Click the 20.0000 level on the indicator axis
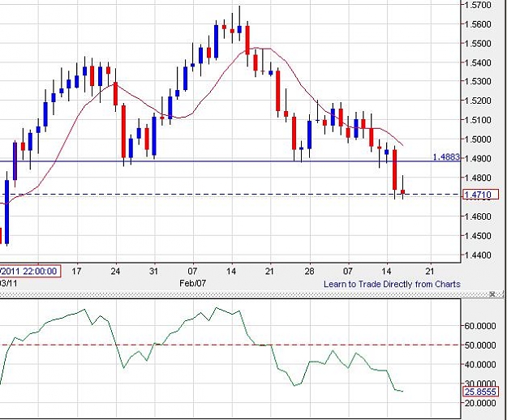This screenshot has width=507, height=420. pos(480,403)
